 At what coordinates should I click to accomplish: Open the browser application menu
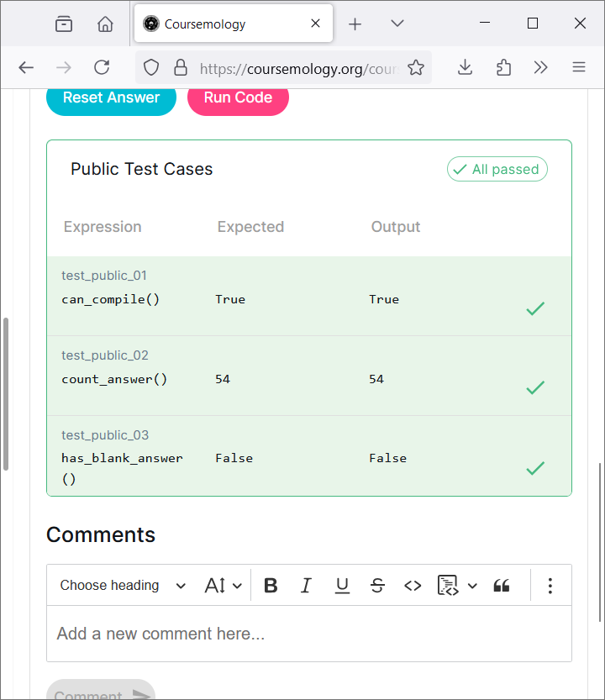click(578, 68)
